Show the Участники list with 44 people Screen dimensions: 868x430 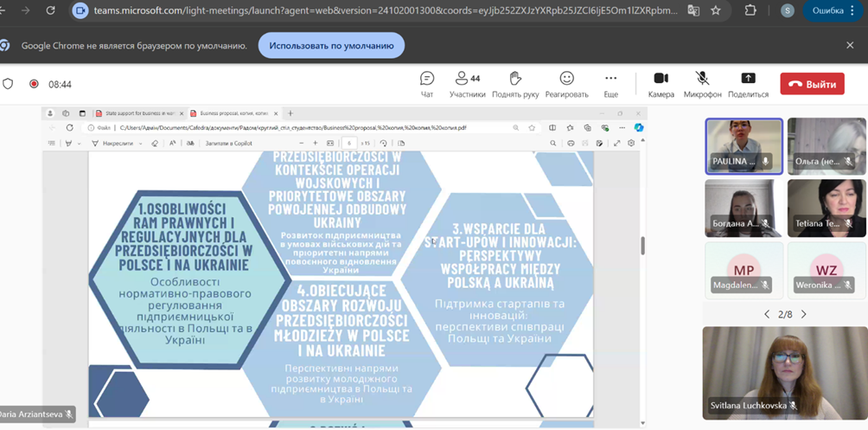tap(467, 84)
